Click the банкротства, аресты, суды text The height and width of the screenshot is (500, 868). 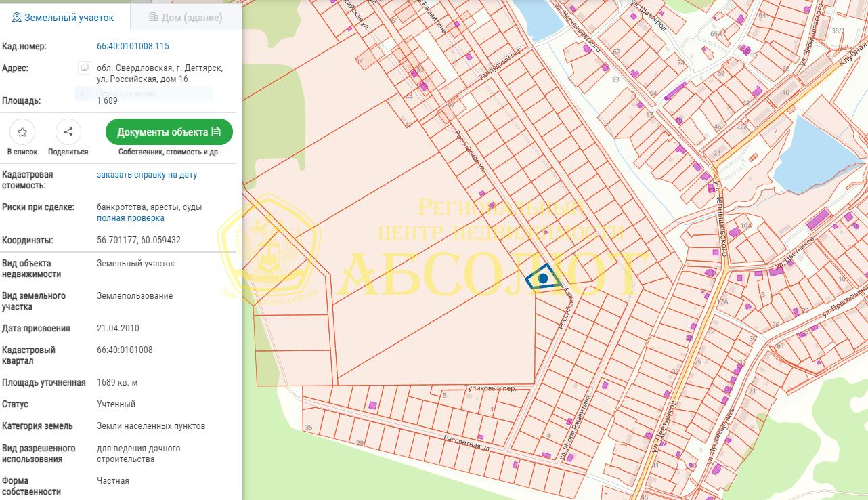pyautogui.click(x=149, y=207)
